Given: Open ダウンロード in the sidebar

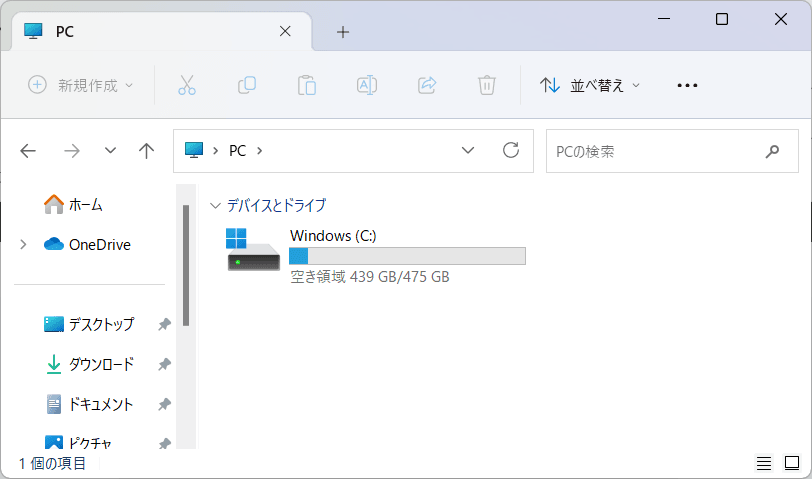Looking at the screenshot, I should 100,364.
